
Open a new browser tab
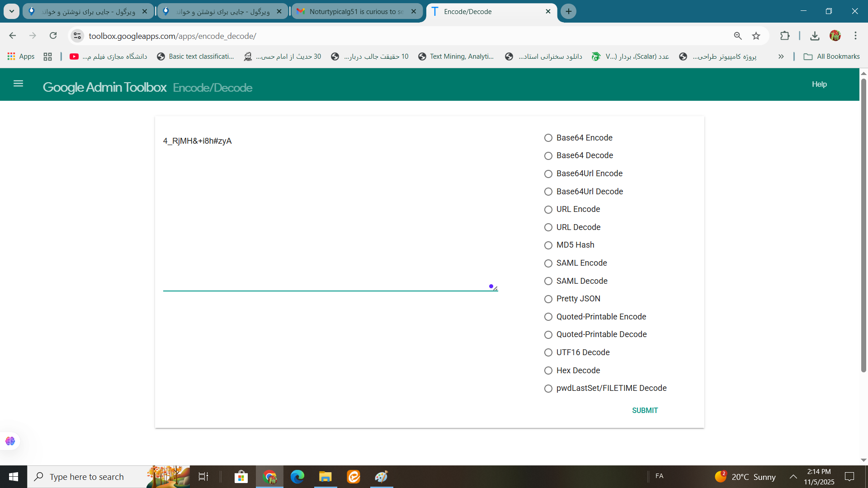click(568, 11)
